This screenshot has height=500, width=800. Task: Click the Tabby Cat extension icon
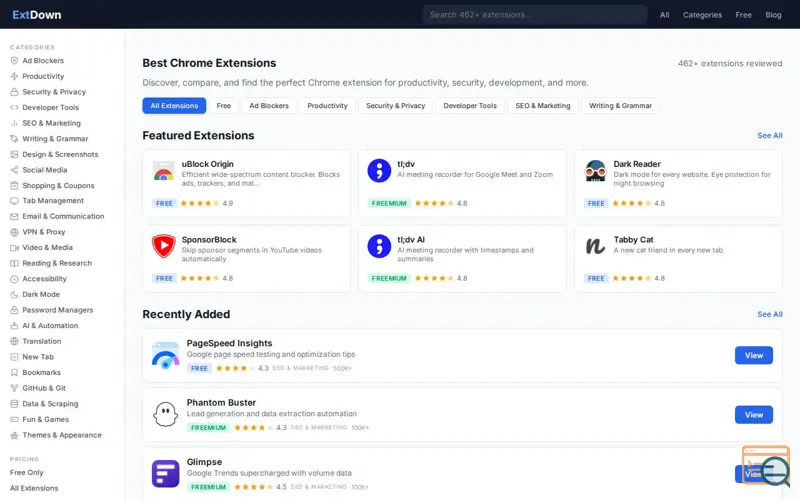(595, 246)
